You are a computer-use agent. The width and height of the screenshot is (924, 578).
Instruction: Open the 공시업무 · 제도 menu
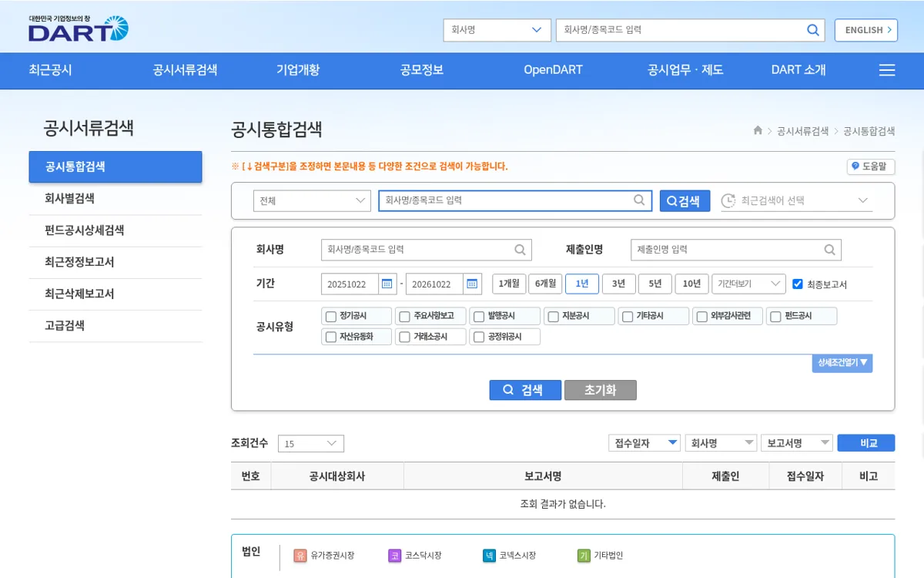[x=685, y=70]
